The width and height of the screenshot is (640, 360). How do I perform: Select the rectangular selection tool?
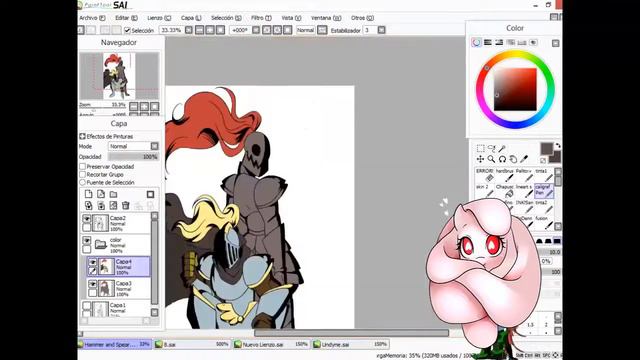pyautogui.click(x=480, y=148)
